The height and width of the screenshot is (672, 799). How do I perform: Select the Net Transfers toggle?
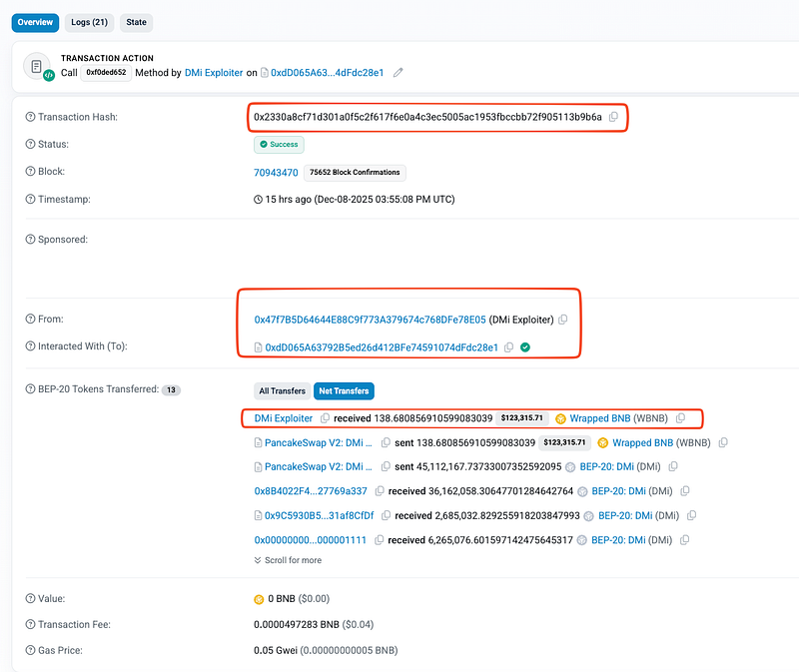pyautogui.click(x=343, y=391)
